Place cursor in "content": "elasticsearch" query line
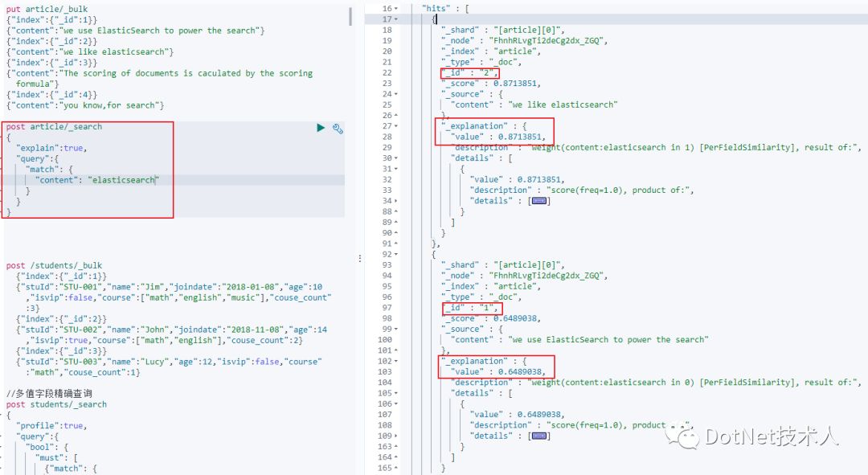 [96, 181]
